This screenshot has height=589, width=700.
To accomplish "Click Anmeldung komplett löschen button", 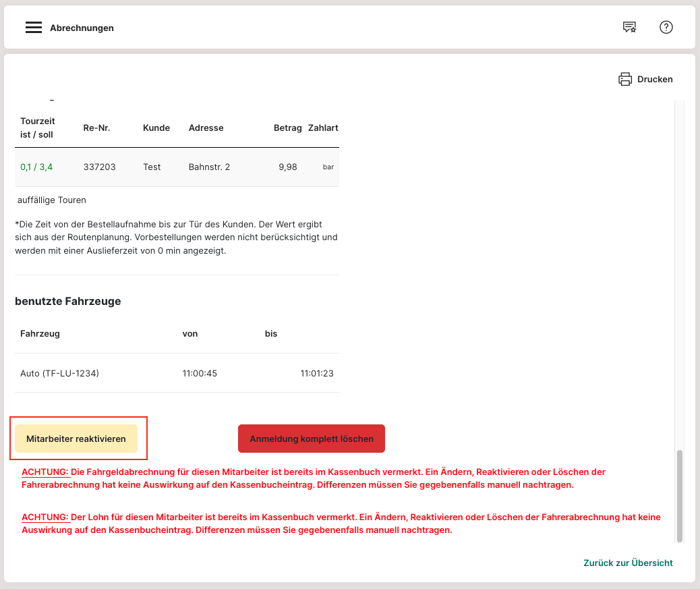I will pos(312,439).
